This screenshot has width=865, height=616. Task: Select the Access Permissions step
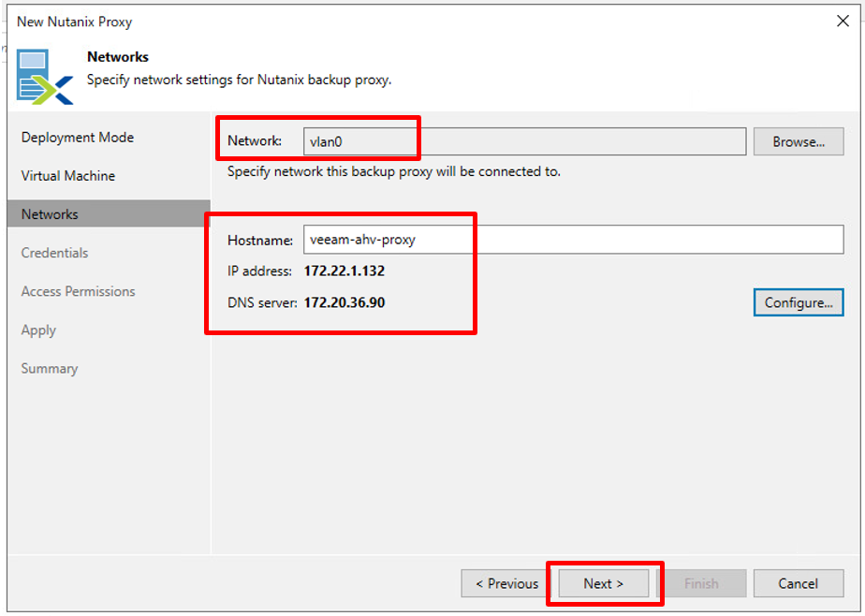(78, 291)
